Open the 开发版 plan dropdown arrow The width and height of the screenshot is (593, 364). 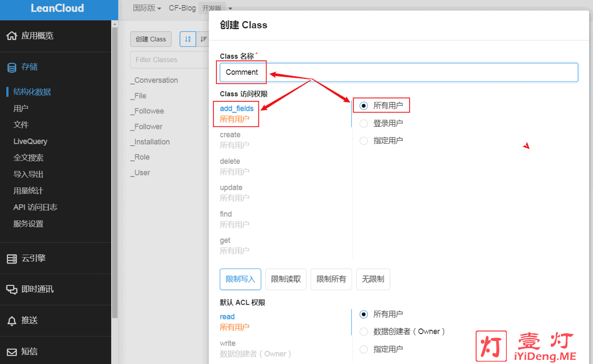click(x=230, y=8)
